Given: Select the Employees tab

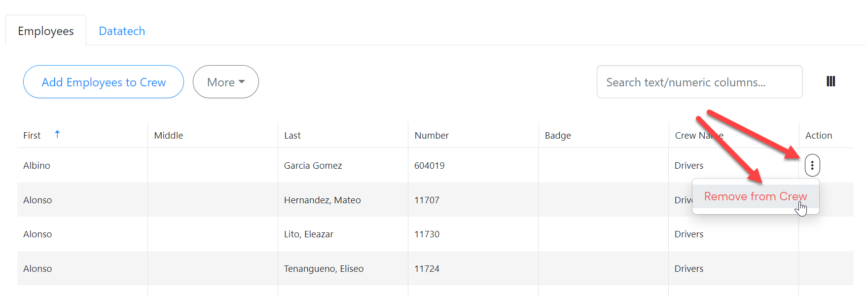Looking at the screenshot, I should pos(46,31).
